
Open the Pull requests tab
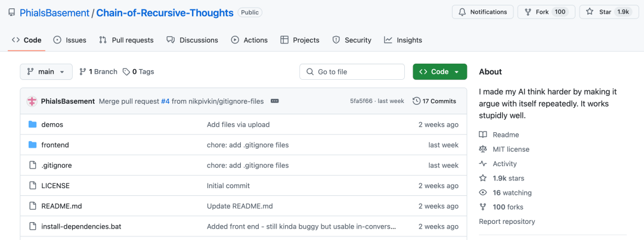(126, 40)
